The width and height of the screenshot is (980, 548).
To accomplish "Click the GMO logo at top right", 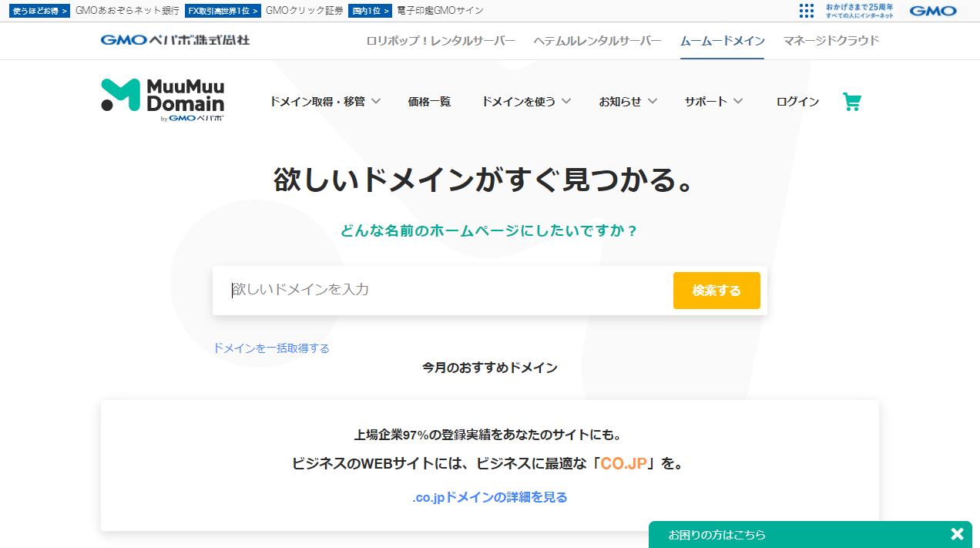I will pyautogui.click(x=933, y=11).
